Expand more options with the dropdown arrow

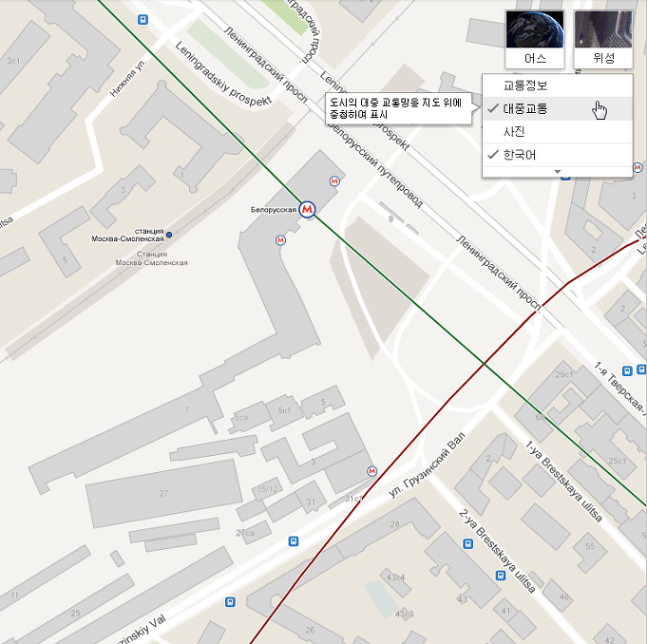pyautogui.click(x=558, y=171)
